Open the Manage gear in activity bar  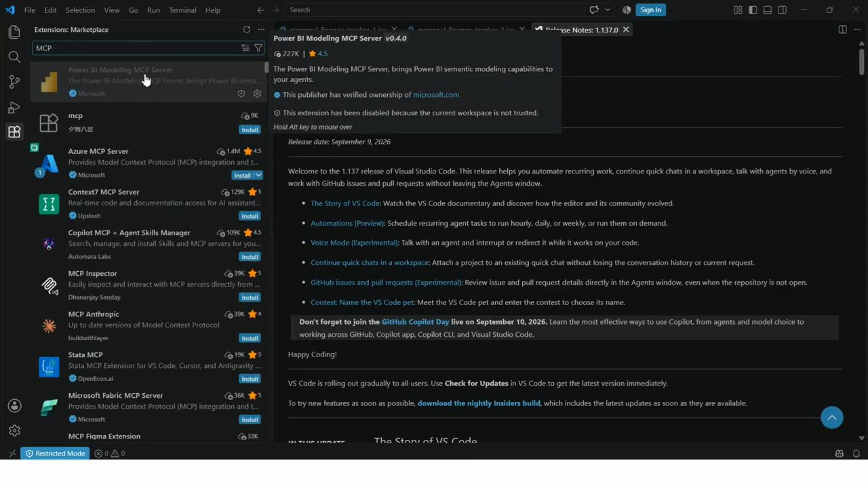click(14, 430)
